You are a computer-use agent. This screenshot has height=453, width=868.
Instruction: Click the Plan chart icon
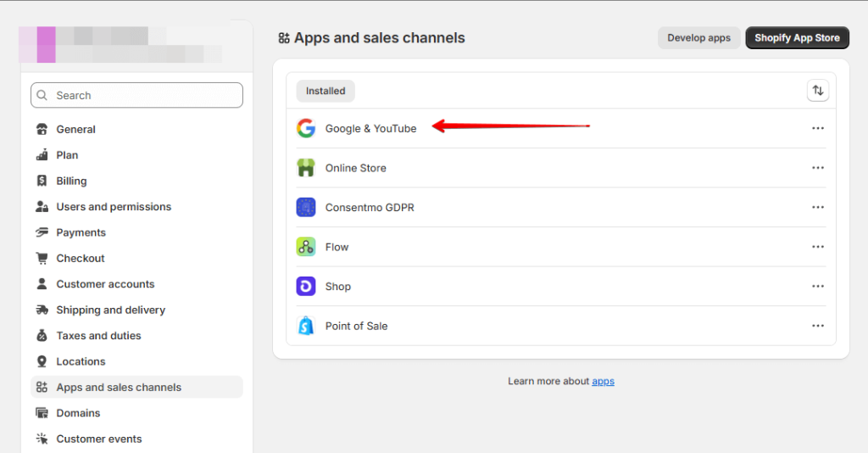(42, 155)
